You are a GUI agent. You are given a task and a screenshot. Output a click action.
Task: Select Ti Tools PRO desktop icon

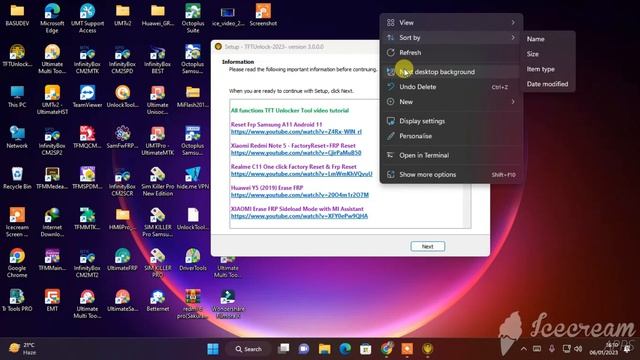(x=17, y=300)
